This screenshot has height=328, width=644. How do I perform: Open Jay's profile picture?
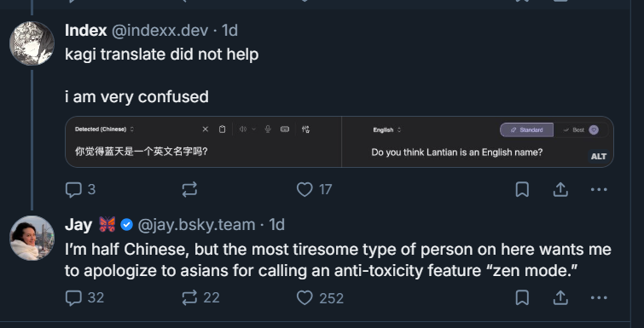32,239
